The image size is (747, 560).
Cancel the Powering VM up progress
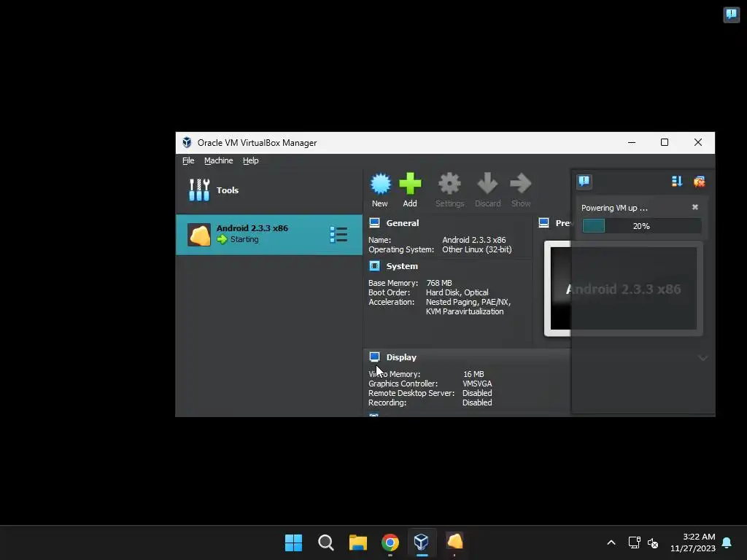pos(695,207)
